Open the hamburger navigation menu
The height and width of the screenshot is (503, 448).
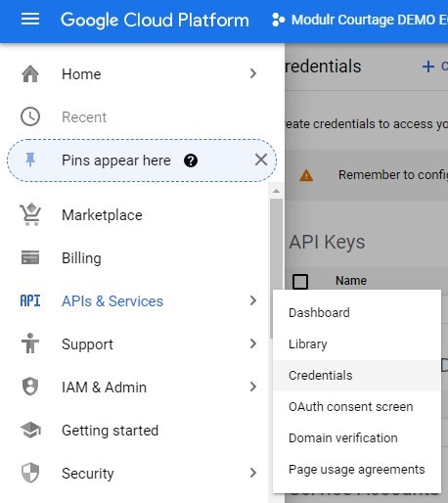[30, 20]
